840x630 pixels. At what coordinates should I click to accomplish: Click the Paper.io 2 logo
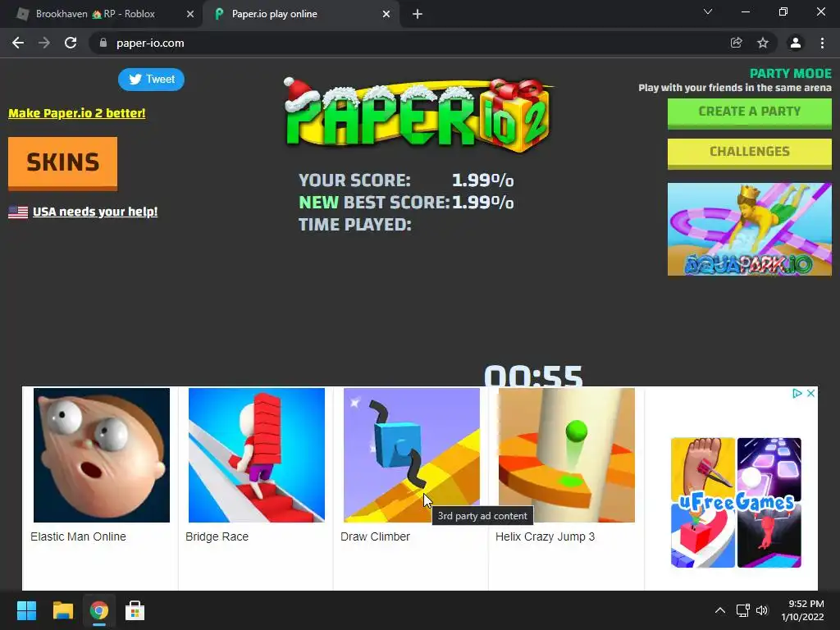[x=417, y=114]
